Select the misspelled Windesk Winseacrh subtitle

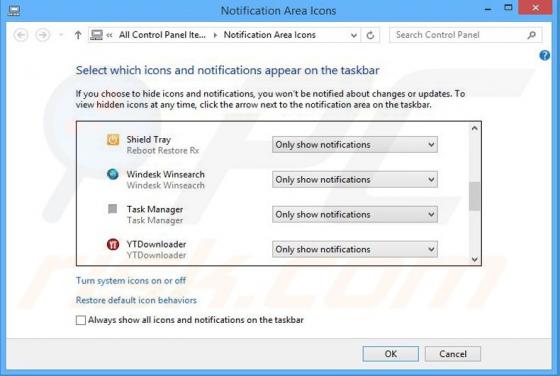(x=165, y=185)
